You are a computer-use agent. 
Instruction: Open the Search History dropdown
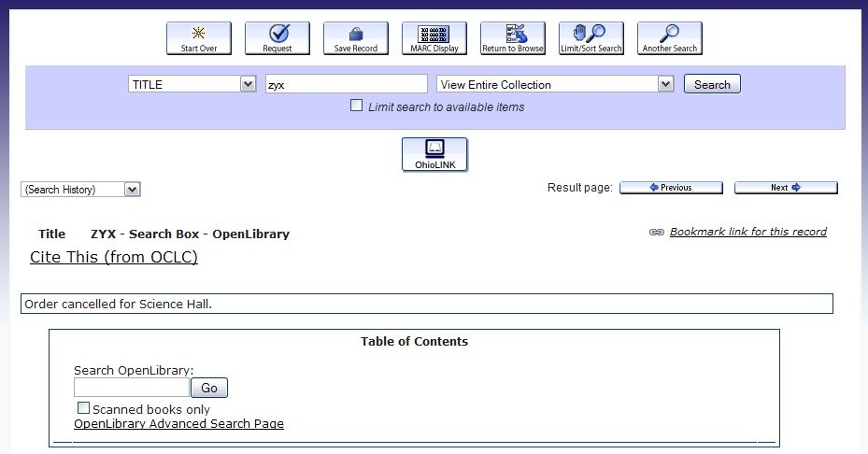pyautogui.click(x=81, y=190)
